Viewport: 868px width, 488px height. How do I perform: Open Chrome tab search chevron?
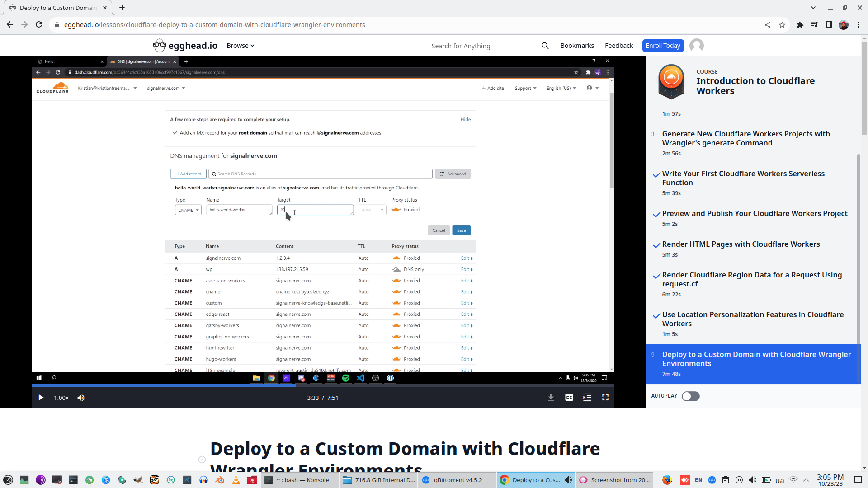click(x=813, y=8)
